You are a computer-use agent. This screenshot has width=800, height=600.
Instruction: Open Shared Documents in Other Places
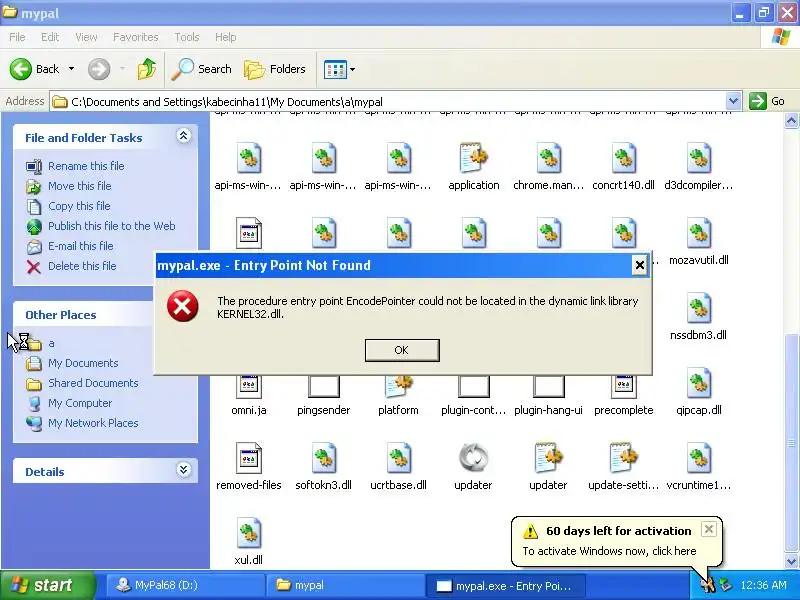click(93, 383)
